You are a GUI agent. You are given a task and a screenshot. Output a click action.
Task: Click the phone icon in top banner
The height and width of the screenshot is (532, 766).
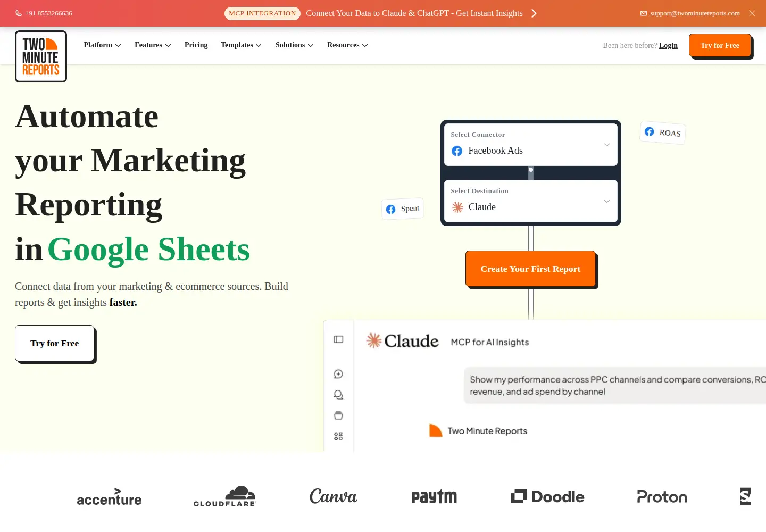coord(19,13)
